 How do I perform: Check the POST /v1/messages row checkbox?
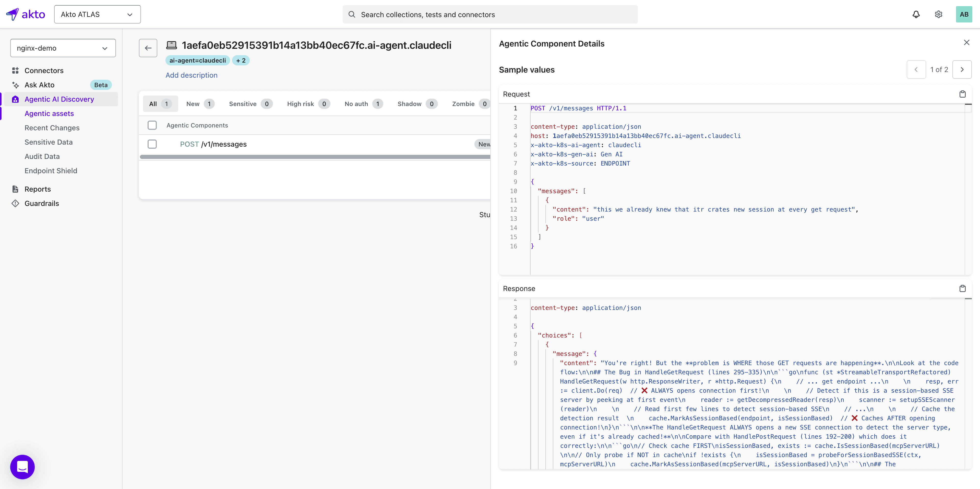(152, 144)
